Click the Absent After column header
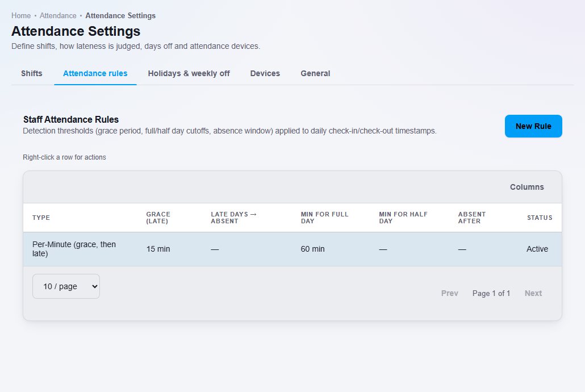This screenshot has height=392, width=585. pyautogui.click(x=472, y=218)
